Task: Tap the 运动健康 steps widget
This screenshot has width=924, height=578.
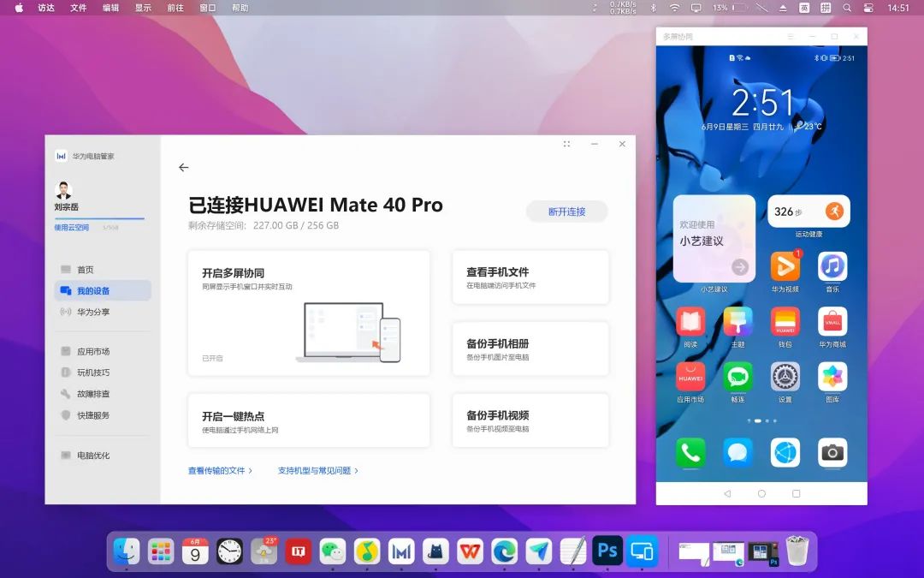Action: coord(808,212)
